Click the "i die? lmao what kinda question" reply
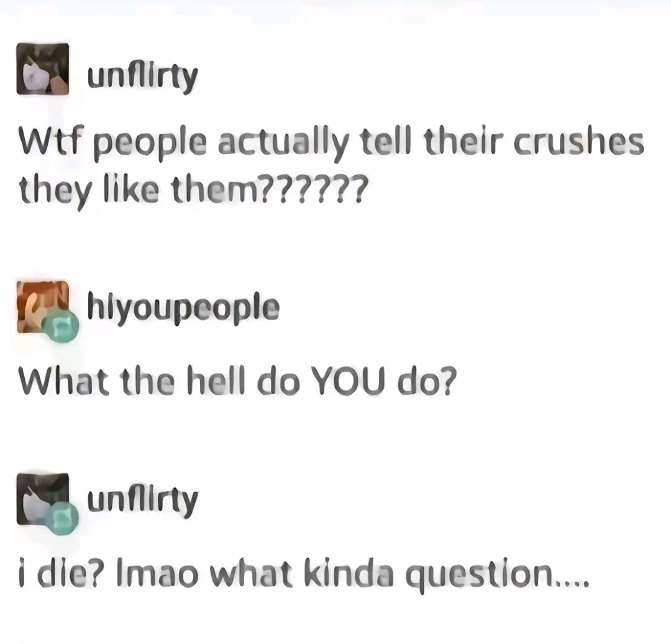The image size is (671, 644). (303, 574)
